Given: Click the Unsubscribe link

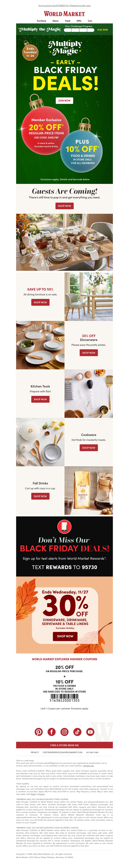Looking at the screenshot, I should tap(88, 766).
